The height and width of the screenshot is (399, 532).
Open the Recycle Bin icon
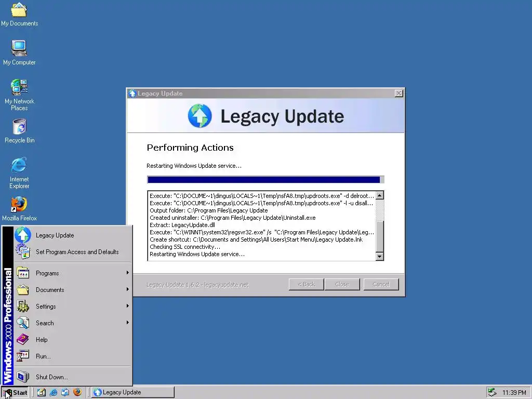(19, 131)
